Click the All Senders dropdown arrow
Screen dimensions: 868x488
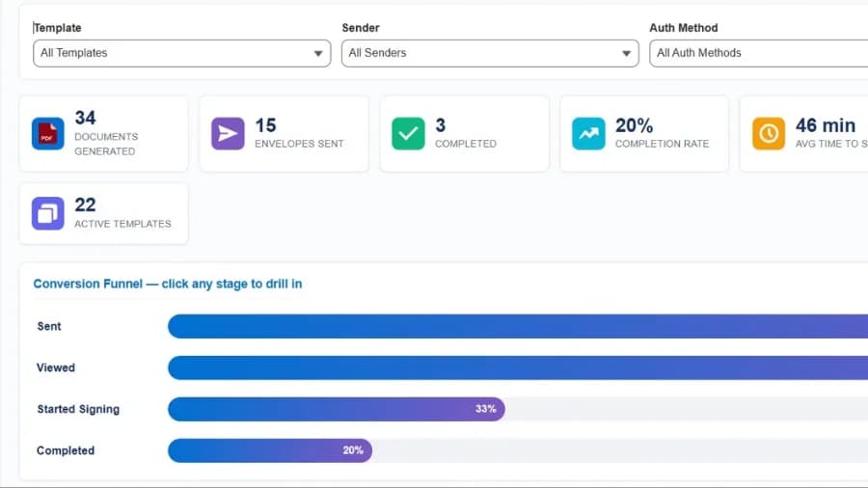pos(626,54)
